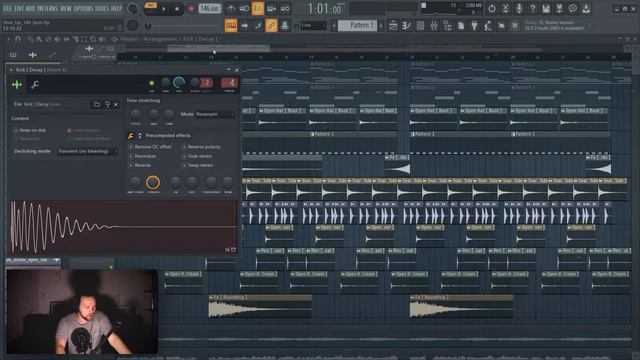Open the Mixer view icon
This screenshot has width=640, height=360.
point(433,26)
